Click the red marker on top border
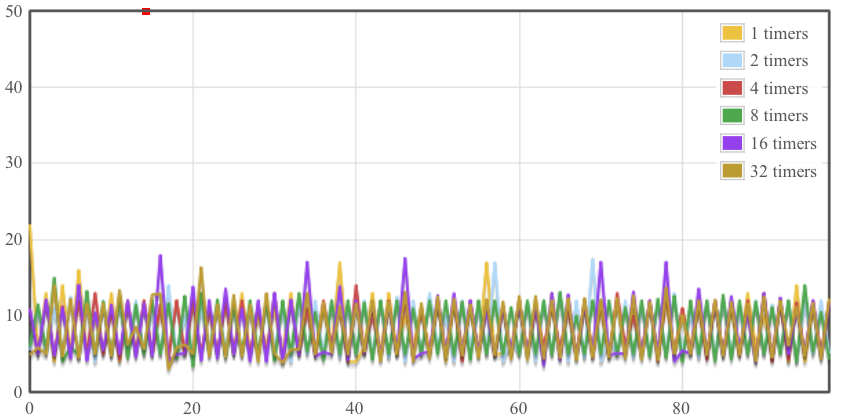 (146, 11)
